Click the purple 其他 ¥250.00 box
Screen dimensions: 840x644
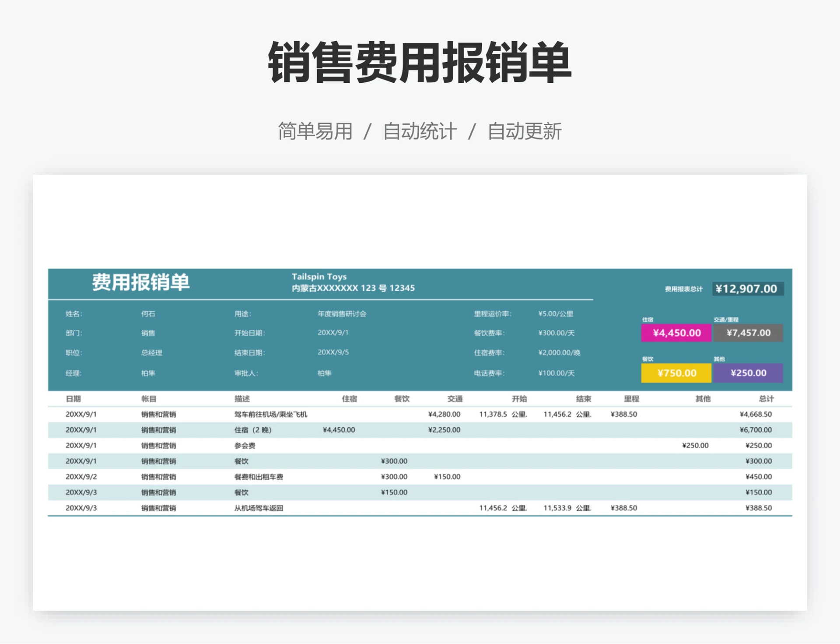(x=748, y=373)
